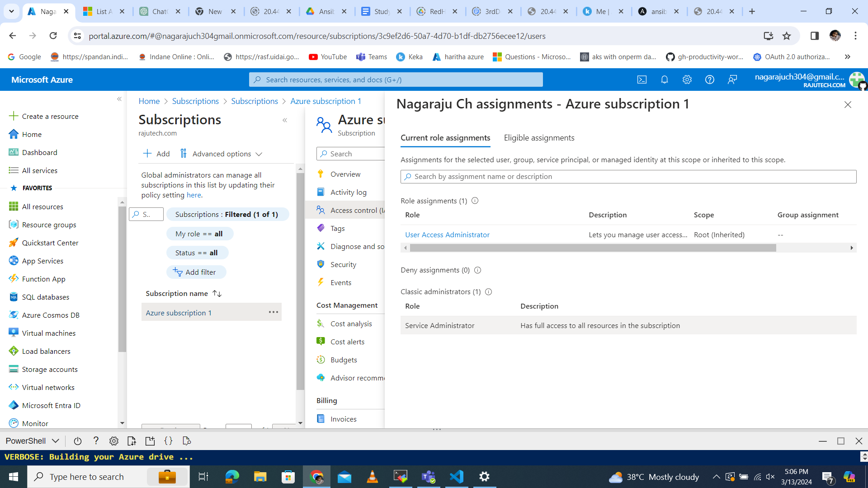Open portal settings gear icon
Viewport: 868px width, 488px height.
[687, 80]
